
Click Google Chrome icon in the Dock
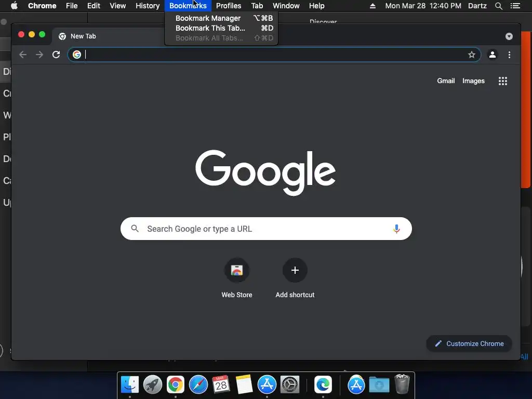point(176,385)
